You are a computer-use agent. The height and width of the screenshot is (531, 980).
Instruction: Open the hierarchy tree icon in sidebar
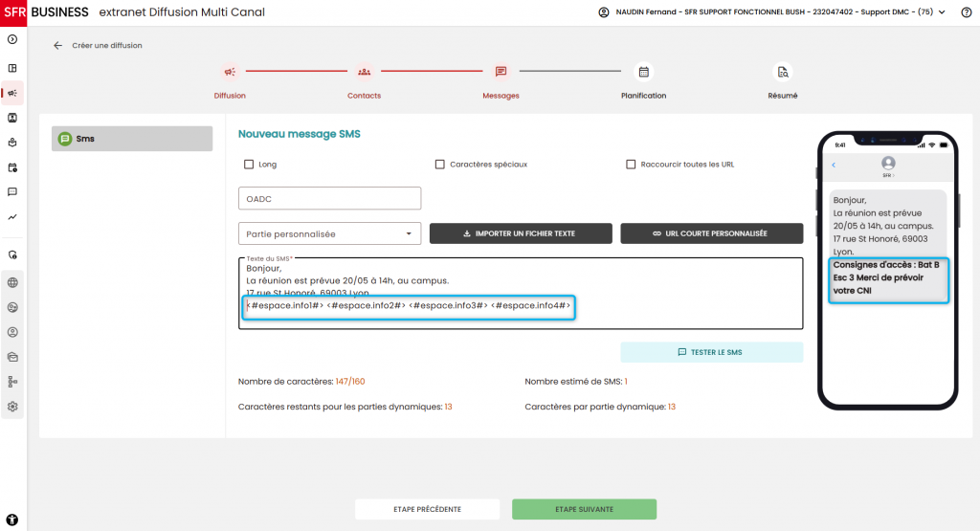point(12,382)
